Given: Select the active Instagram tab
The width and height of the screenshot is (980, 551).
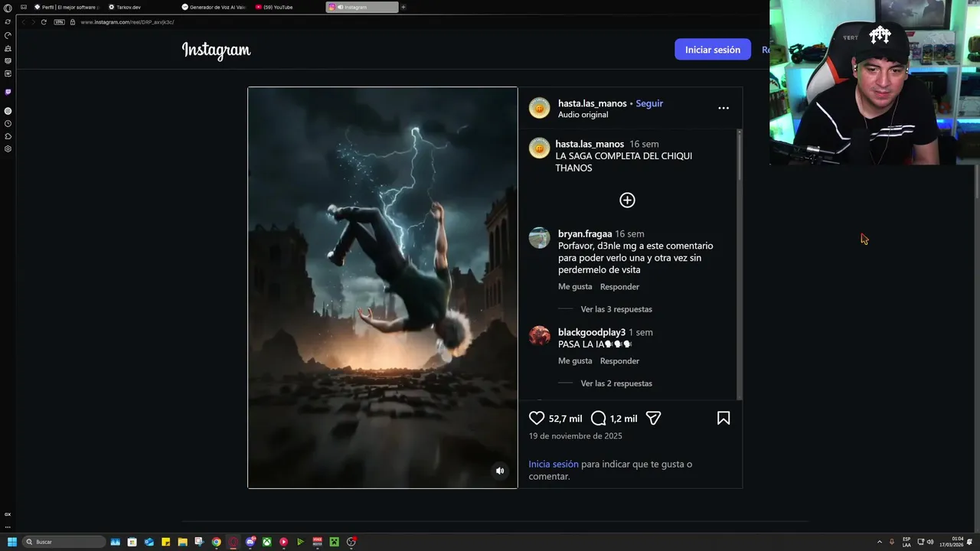Looking at the screenshot, I should [361, 7].
